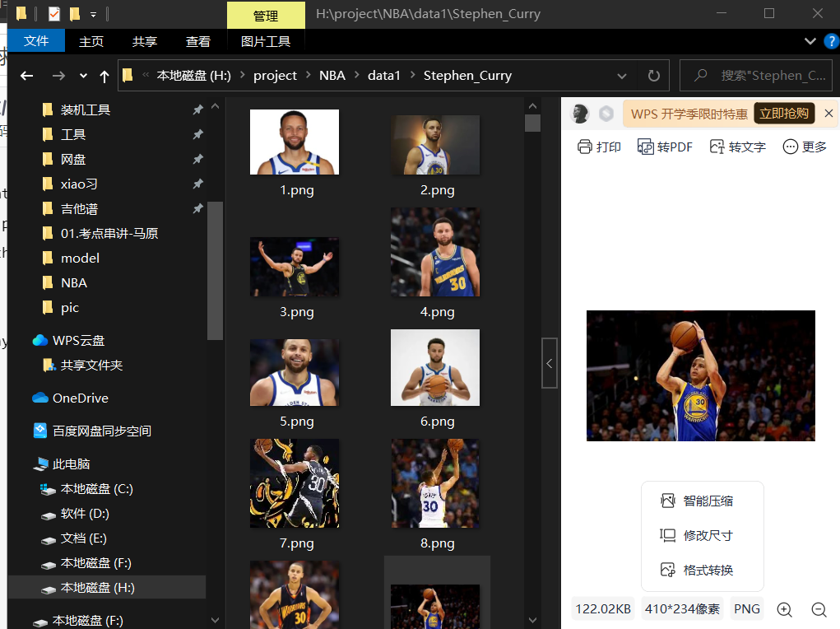The width and height of the screenshot is (840, 629).
Task: Click the data1 breadcrumb segment
Action: pyautogui.click(x=384, y=76)
